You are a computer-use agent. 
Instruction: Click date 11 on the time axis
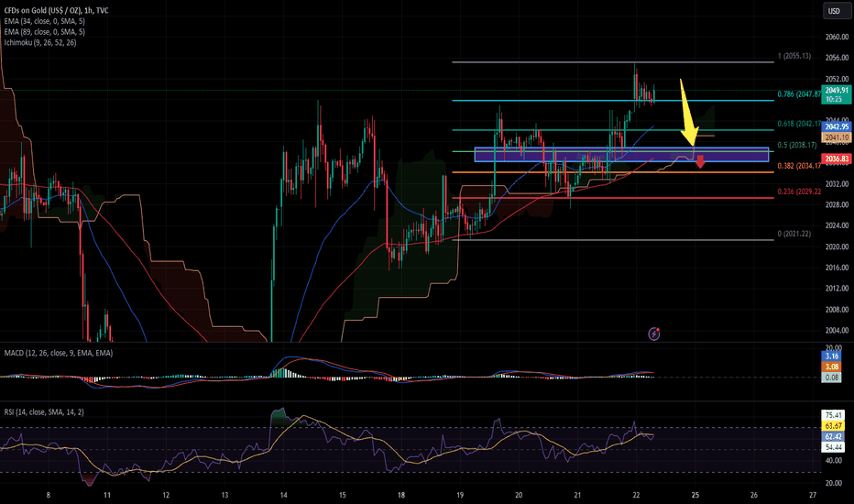click(107, 495)
